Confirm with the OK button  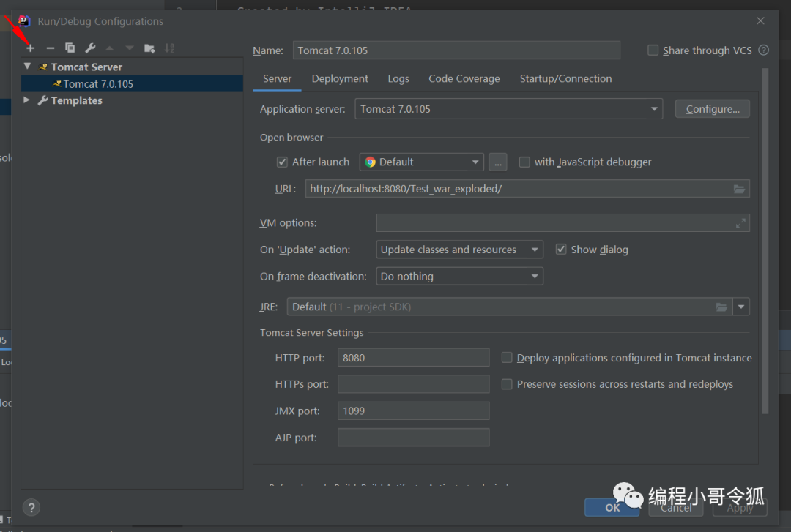(x=612, y=507)
